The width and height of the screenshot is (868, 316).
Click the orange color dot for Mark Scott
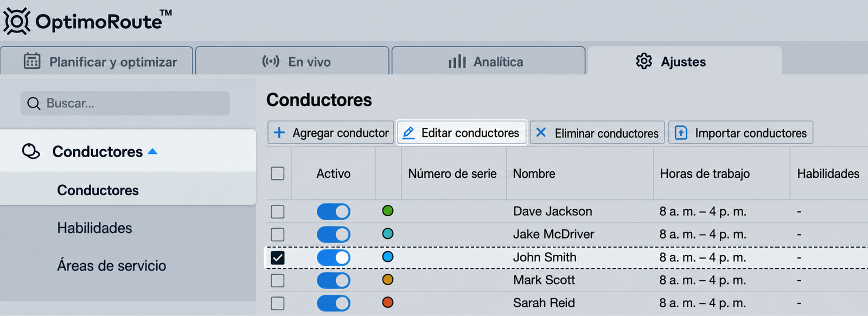388,280
